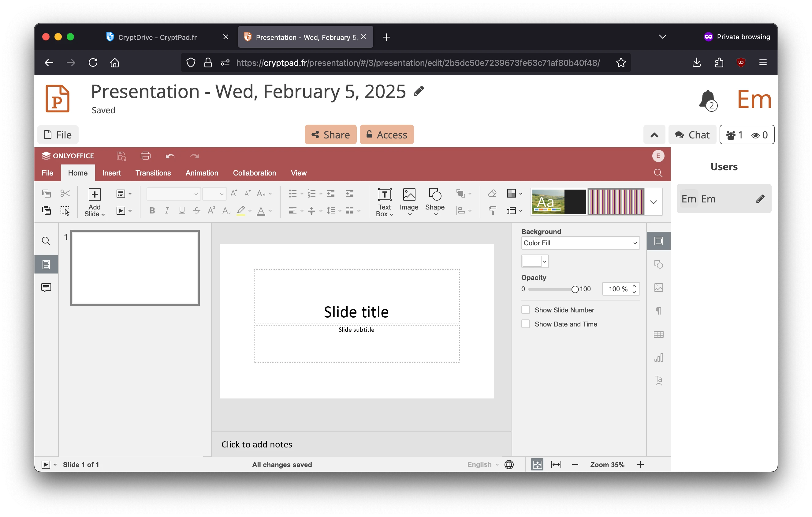Open the Change slide layout dropdown
Image resolution: width=812 pixels, height=517 pixels.
[x=123, y=193]
